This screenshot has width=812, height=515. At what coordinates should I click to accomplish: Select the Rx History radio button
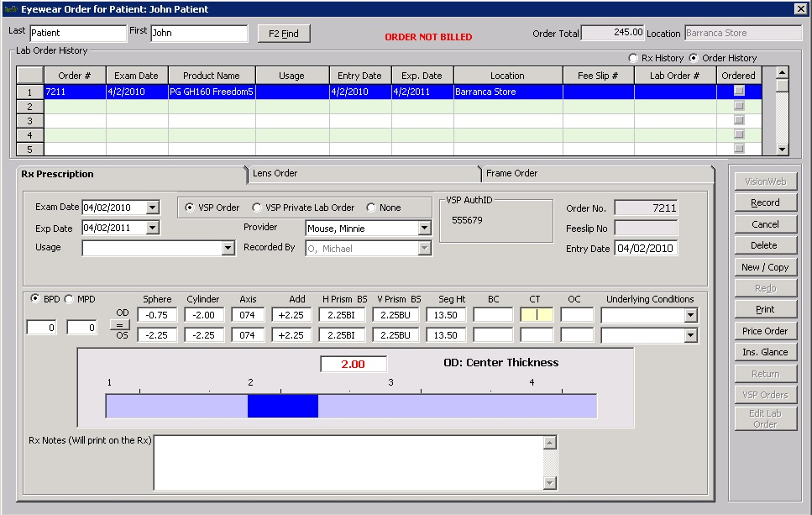(x=634, y=58)
